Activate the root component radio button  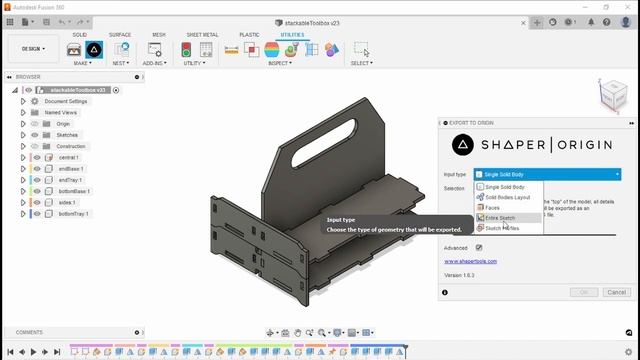coord(116,90)
